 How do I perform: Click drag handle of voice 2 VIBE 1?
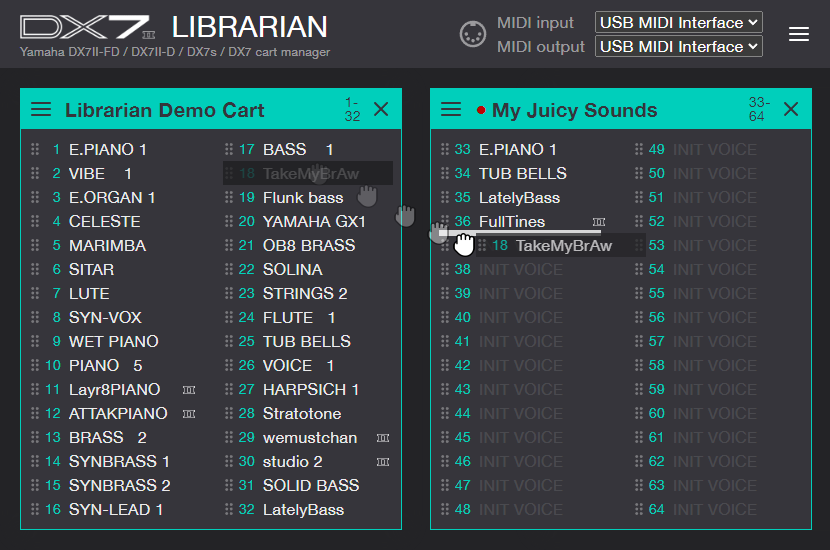[35, 173]
